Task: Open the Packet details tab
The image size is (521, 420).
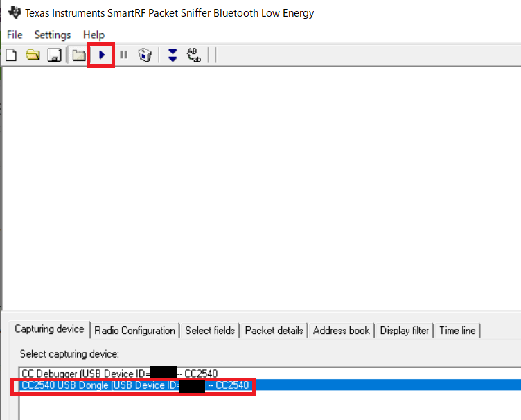Action: coord(274,331)
